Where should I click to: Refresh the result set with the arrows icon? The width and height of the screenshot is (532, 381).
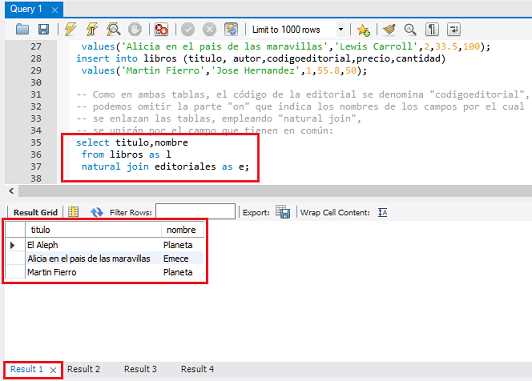tap(97, 212)
